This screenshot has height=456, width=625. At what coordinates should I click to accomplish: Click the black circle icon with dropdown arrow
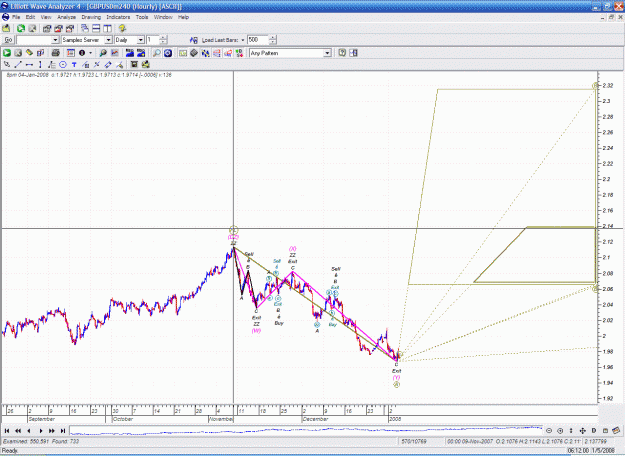pyautogui.click(x=82, y=53)
